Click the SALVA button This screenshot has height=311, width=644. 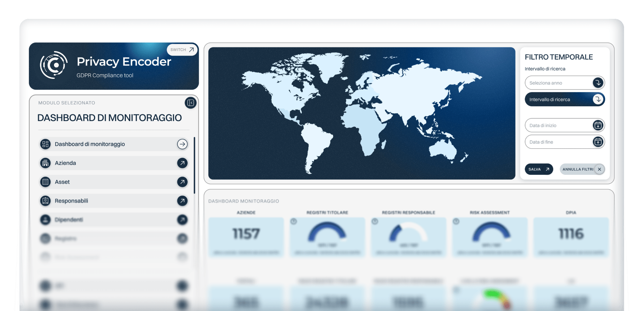tap(539, 169)
